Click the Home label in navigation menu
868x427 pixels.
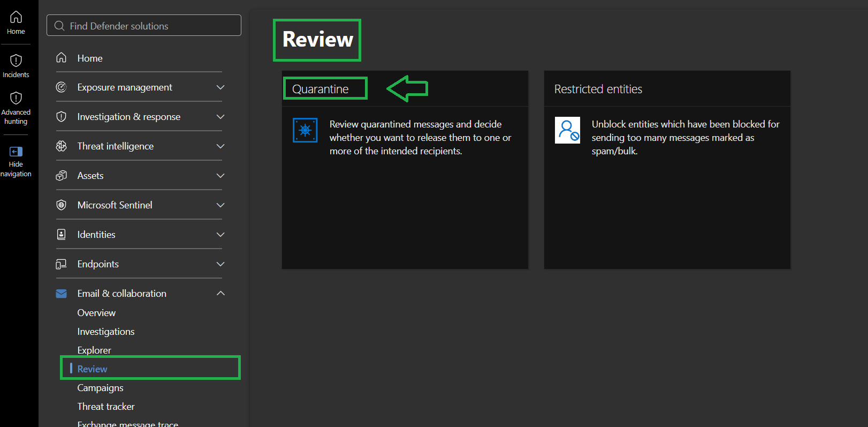click(90, 58)
